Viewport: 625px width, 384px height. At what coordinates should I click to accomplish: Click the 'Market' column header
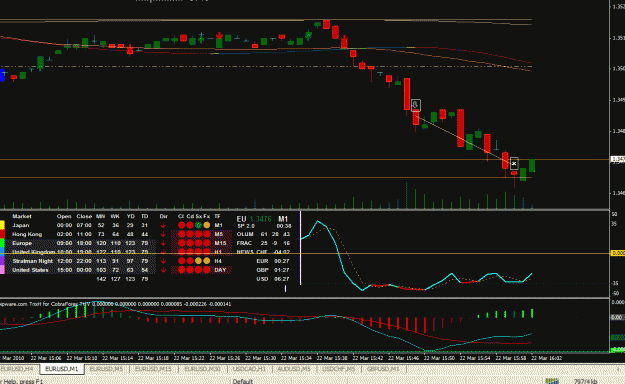click(22, 216)
